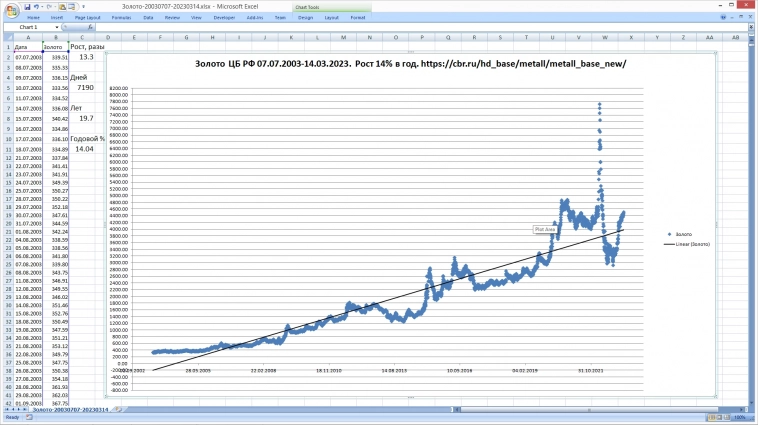The height and width of the screenshot is (425, 758).
Task: Open the Formulas ribbon tab
Action: [121, 18]
